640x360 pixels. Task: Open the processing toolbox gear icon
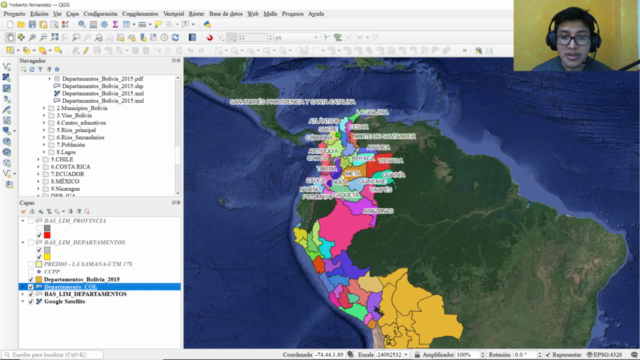pos(104,25)
